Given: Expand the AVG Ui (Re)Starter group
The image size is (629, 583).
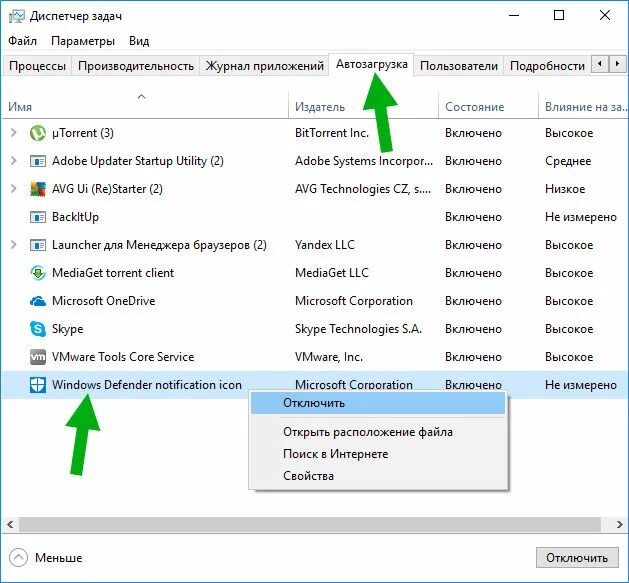Looking at the screenshot, I should [x=13, y=189].
